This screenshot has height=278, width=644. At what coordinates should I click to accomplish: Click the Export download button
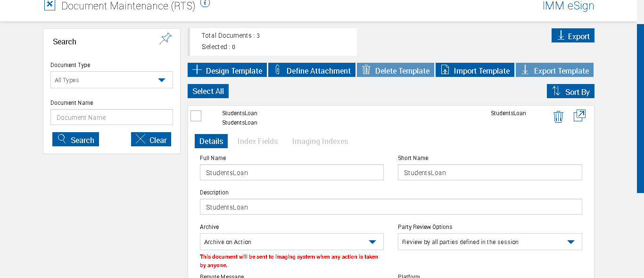[573, 36]
